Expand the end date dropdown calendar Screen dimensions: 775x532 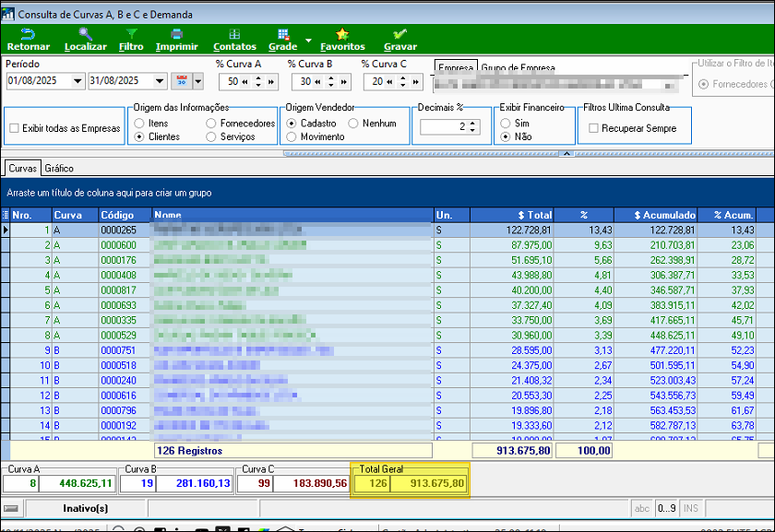tap(161, 81)
